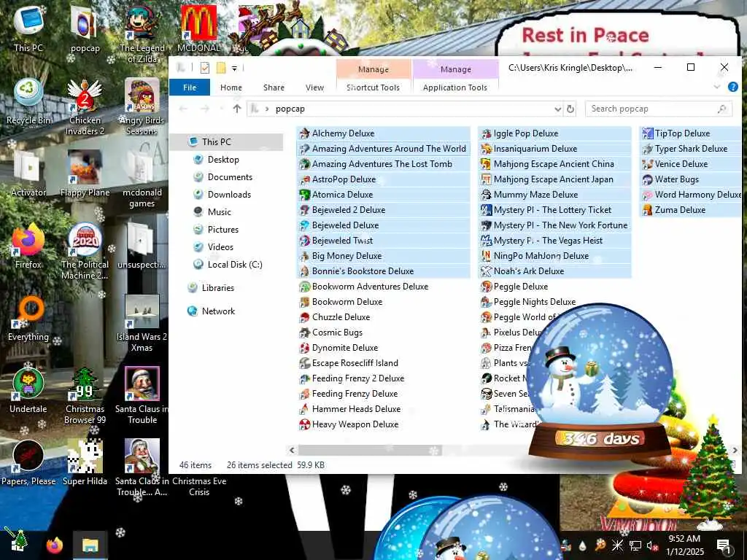
Task: Click the Properties quick access icon
Action: [205, 68]
